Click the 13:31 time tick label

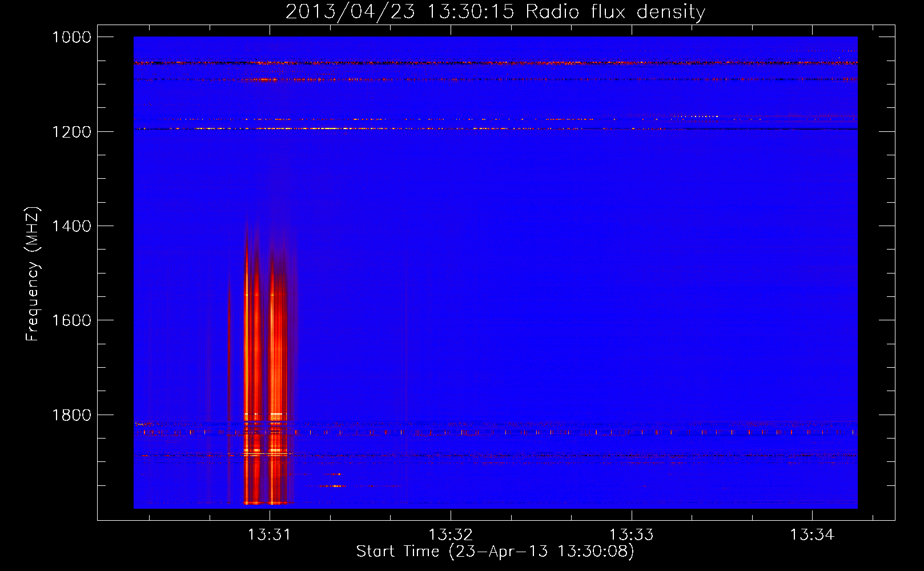click(x=269, y=535)
